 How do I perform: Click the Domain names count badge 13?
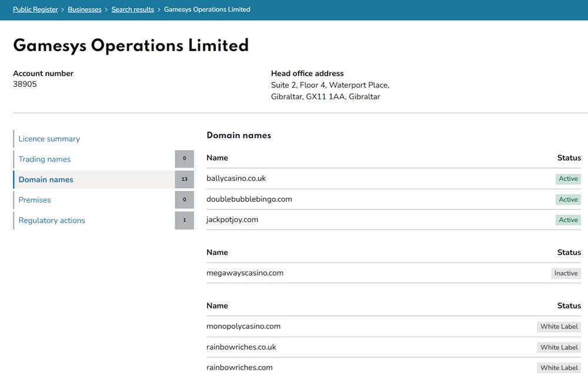(184, 179)
